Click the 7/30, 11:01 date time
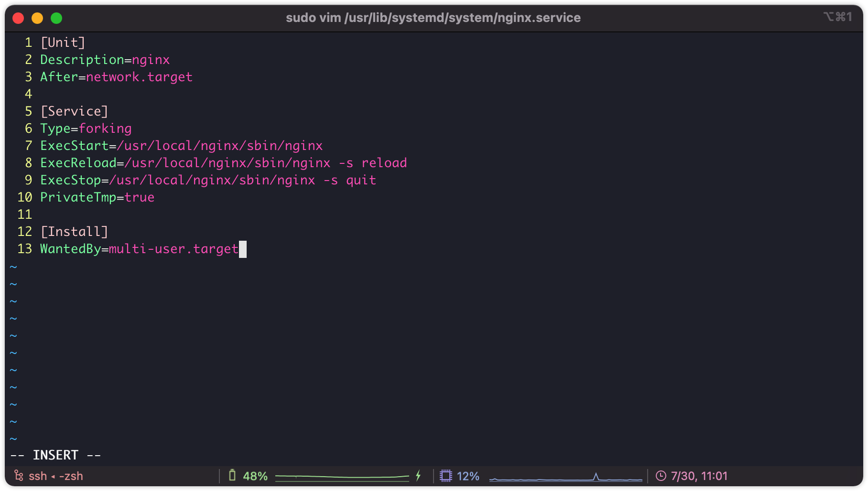The height and width of the screenshot is (491, 868). 699,476
